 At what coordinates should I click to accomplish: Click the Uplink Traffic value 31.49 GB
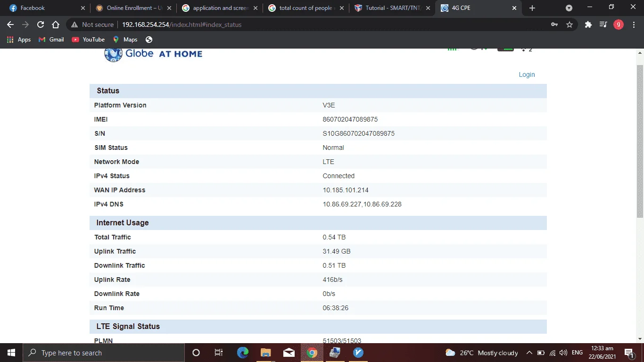(337, 251)
